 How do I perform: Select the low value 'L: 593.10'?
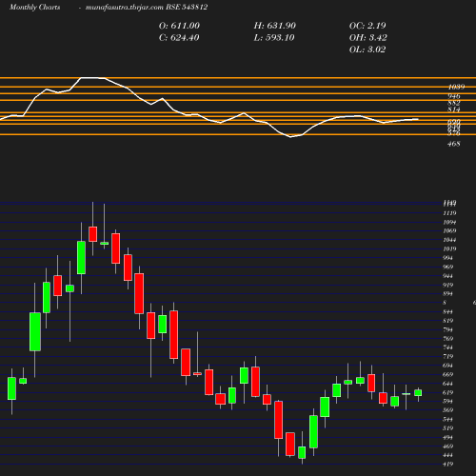coord(274,38)
